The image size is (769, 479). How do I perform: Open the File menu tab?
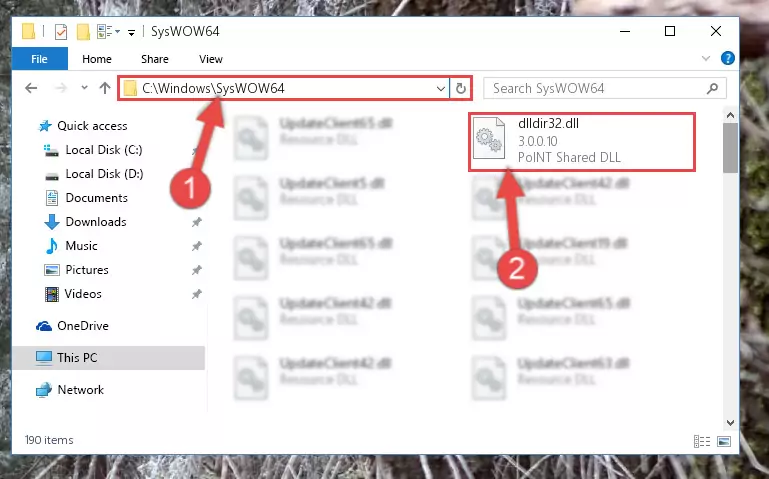39,59
